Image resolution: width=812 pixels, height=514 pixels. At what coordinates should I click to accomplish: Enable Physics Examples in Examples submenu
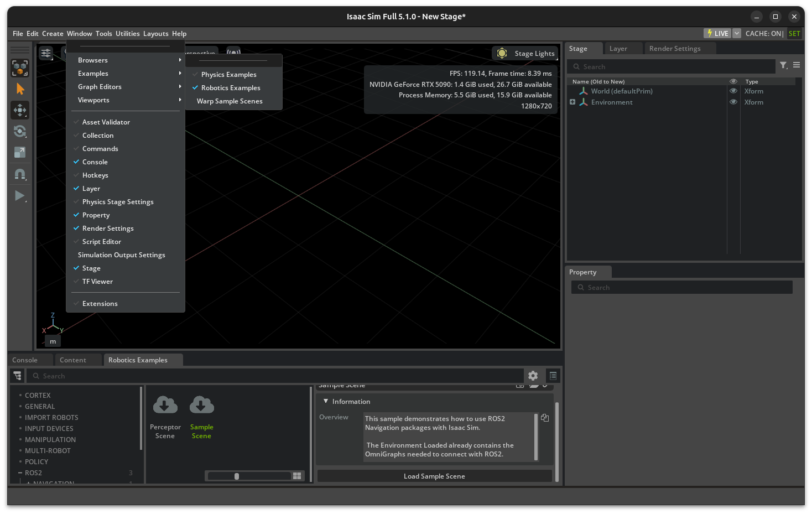click(x=228, y=75)
